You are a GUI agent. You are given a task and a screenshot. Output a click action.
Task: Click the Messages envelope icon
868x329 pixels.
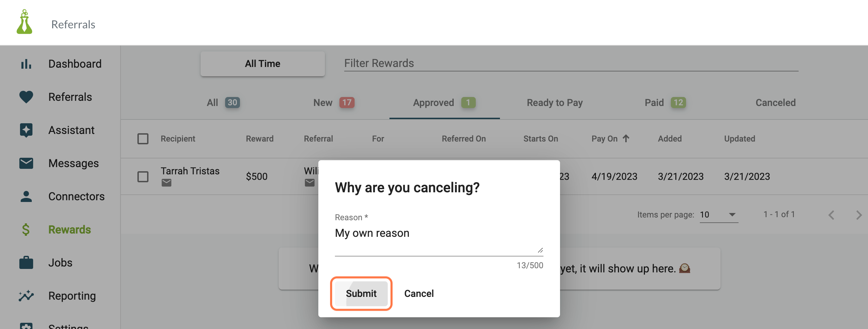point(26,163)
